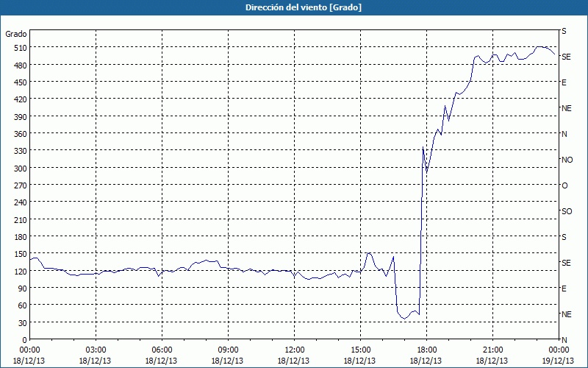Select the 60 degree tick label
The width and height of the screenshot is (588, 368).
click(23, 305)
